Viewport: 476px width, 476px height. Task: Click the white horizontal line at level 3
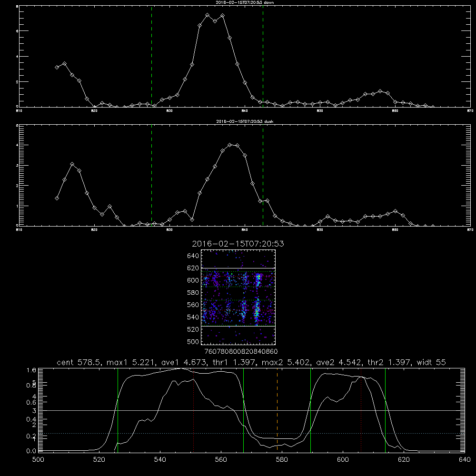coord(251,410)
